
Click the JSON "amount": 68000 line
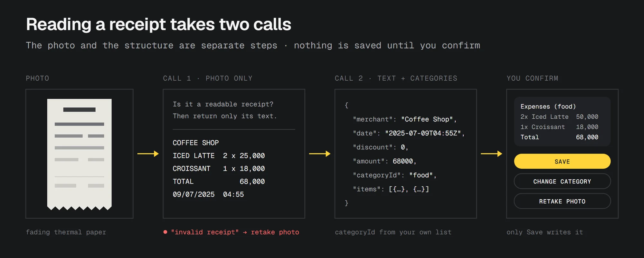(x=385, y=161)
